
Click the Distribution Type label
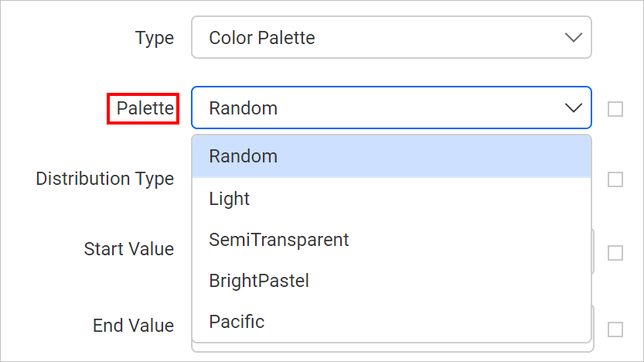tap(105, 179)
